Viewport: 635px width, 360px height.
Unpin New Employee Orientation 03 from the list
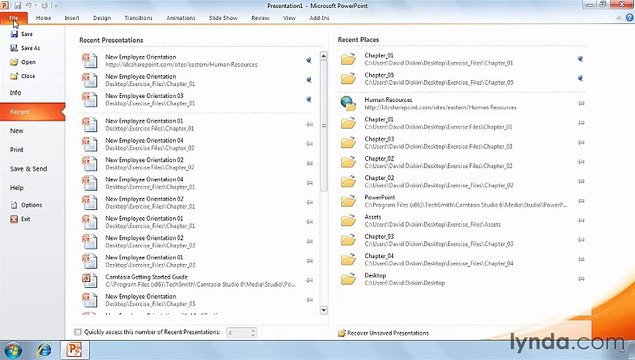coord(309,99)
